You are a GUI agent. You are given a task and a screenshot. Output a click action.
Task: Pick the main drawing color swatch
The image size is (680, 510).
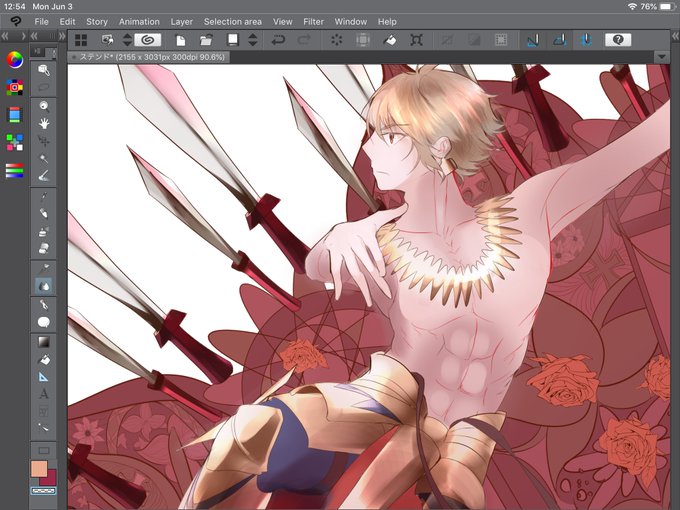tap(39, 468)
